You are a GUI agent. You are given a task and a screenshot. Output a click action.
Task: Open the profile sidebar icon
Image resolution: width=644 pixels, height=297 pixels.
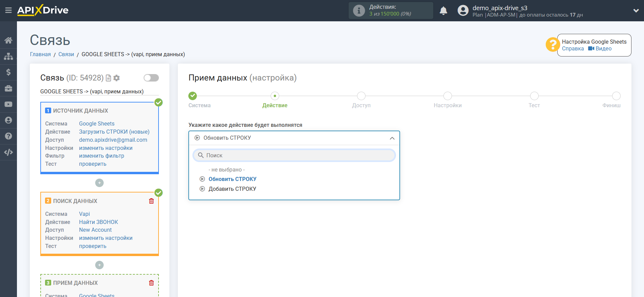tap(8, 120)
